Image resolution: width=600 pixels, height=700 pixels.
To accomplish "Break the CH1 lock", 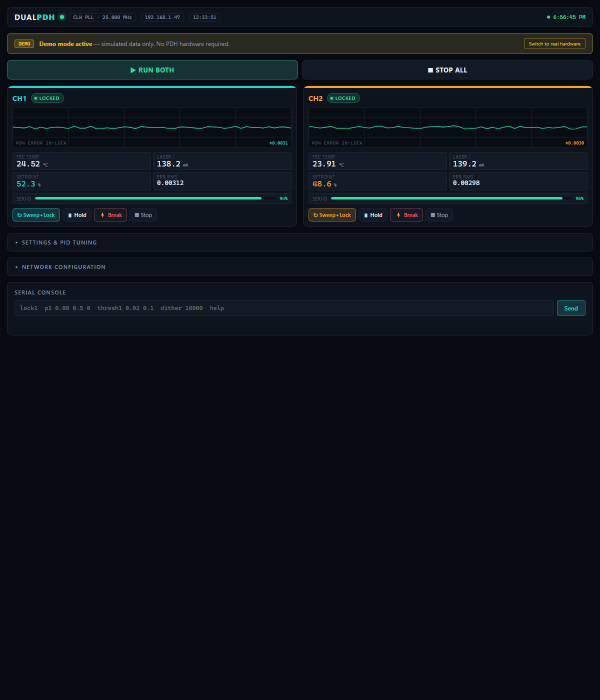I will (110, 215).
